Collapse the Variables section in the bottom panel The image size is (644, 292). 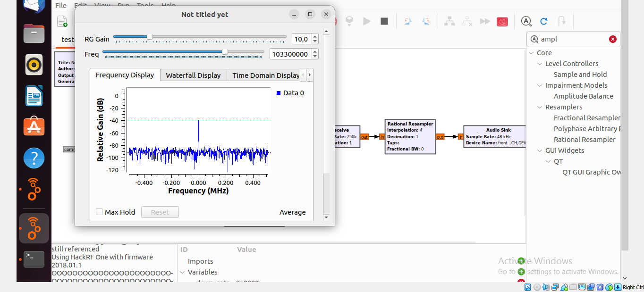coord(183,272)
